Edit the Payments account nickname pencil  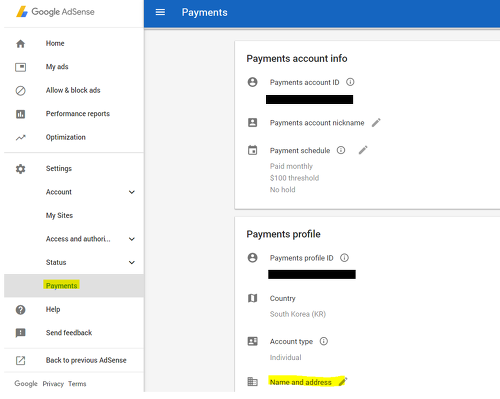click(376, 123)
